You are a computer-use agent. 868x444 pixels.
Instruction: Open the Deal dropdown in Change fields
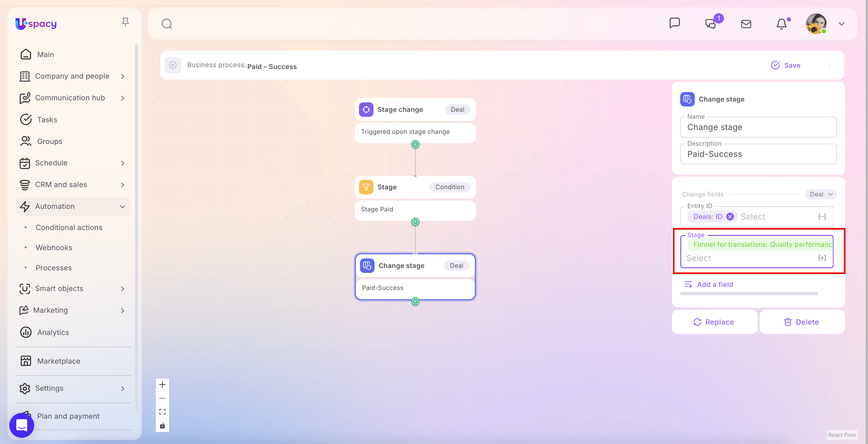click(x=821, y=194)
